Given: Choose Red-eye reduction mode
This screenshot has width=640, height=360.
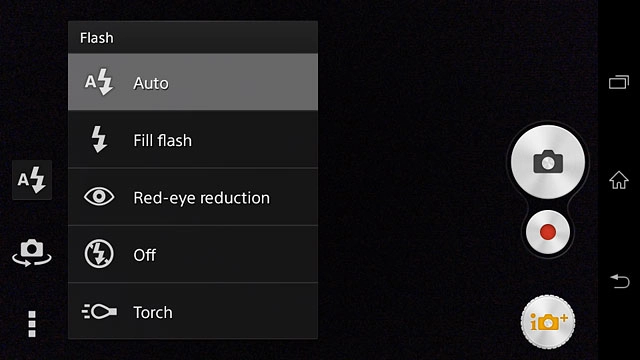Looking at the screenshot, I should point(193,197).
